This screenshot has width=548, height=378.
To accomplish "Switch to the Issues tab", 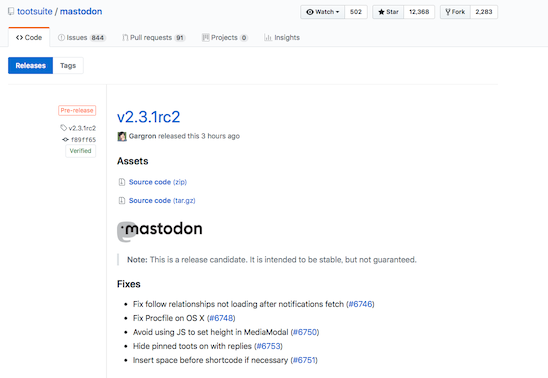I will pyautogui.click(x=81, y=37).
